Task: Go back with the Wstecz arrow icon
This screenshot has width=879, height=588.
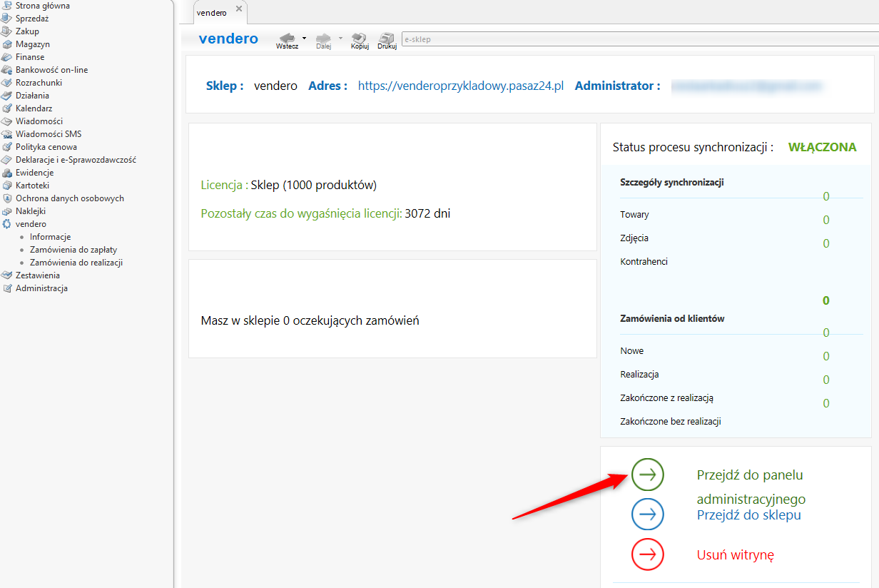Action: pyautogui.click(x=288, y=38)
